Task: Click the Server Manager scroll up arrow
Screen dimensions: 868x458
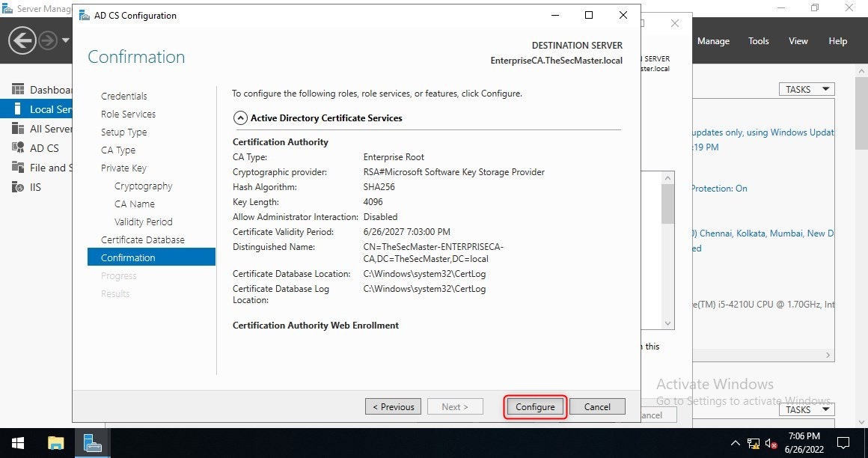Action: point(862,71)
